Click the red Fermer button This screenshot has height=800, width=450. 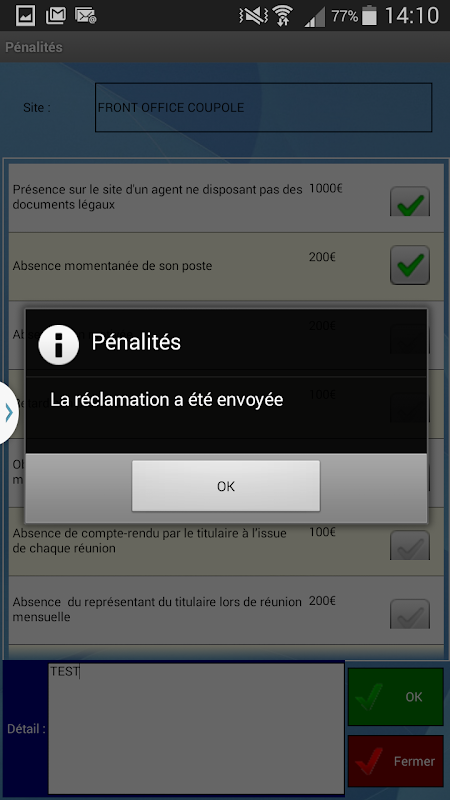tap(395, 761)
